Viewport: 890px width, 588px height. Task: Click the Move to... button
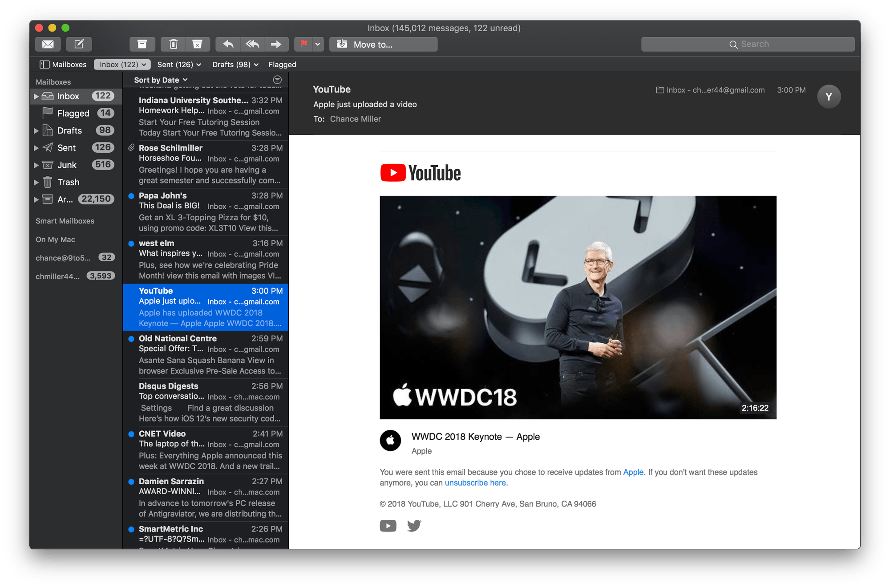click(x=383, y=44)
